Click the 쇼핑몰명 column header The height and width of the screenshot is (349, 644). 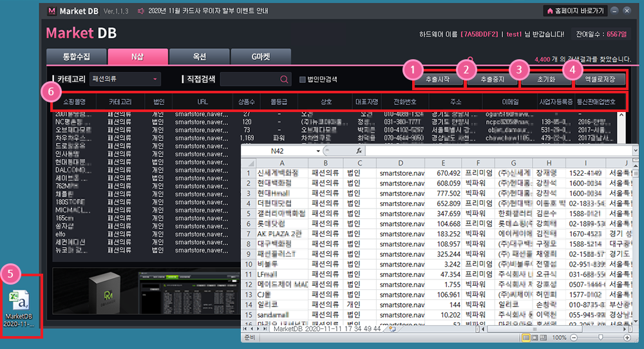74,102
